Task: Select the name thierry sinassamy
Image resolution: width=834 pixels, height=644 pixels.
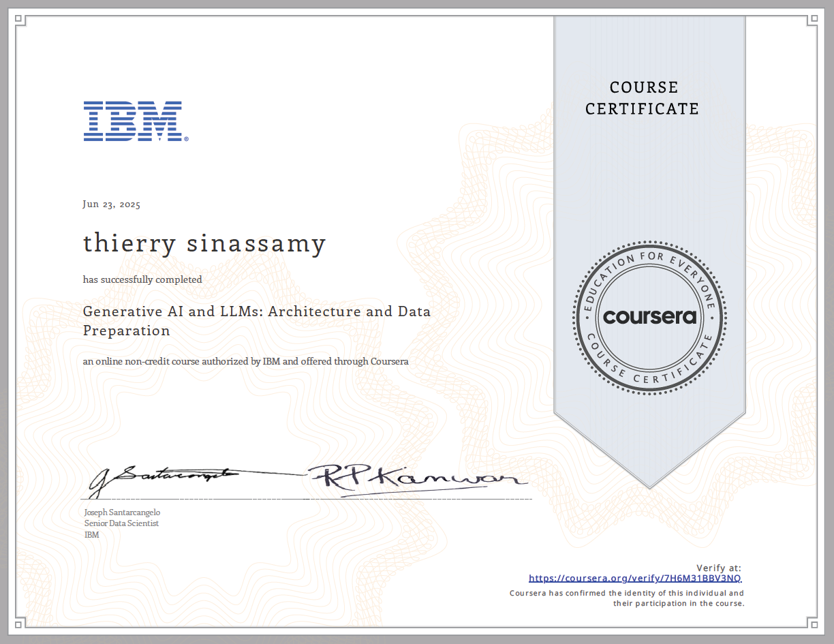Action: click(204, 243)
